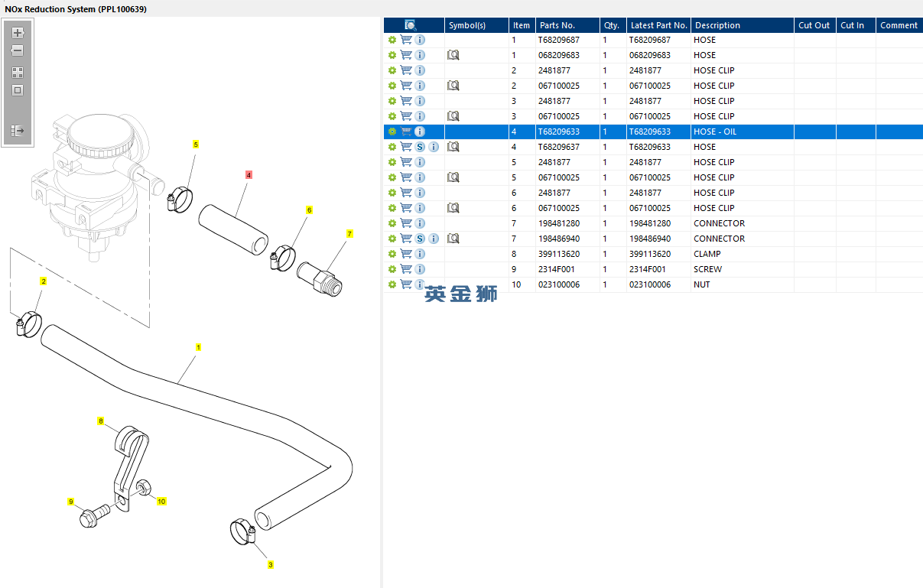This screenshot has height=588, width=923.
Task: Add HOSE - OIL T68209633 to cart
Action: [x=406, y=132]
